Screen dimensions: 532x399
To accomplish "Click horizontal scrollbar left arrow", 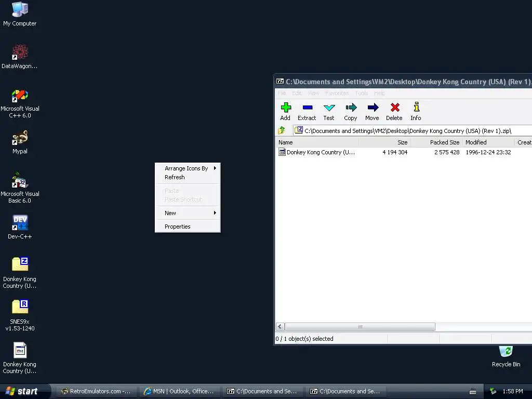I will tap(280, 327).
